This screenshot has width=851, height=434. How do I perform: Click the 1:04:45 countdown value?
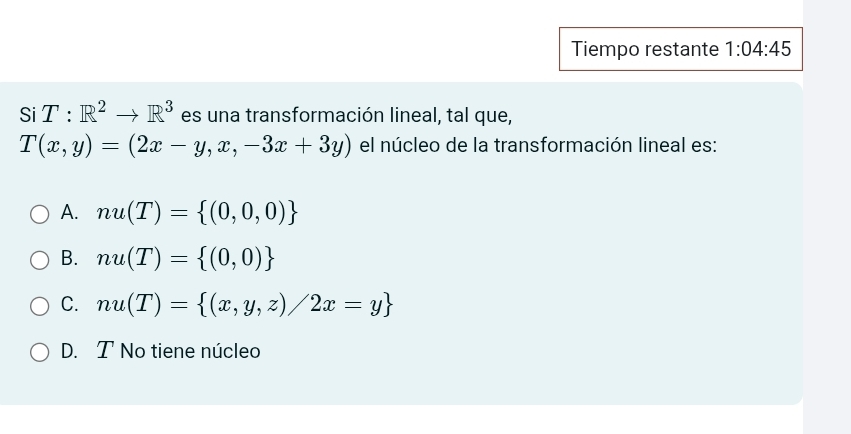758,49
